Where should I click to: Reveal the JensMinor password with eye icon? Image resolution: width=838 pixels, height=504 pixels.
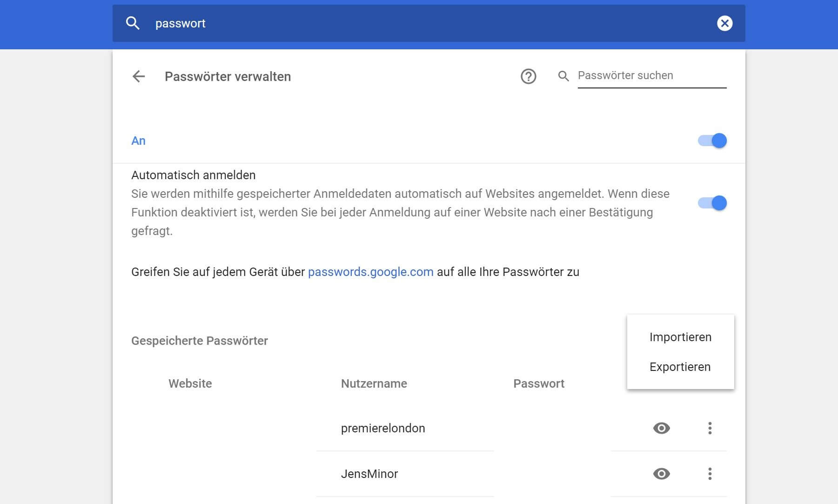point(661,474)
